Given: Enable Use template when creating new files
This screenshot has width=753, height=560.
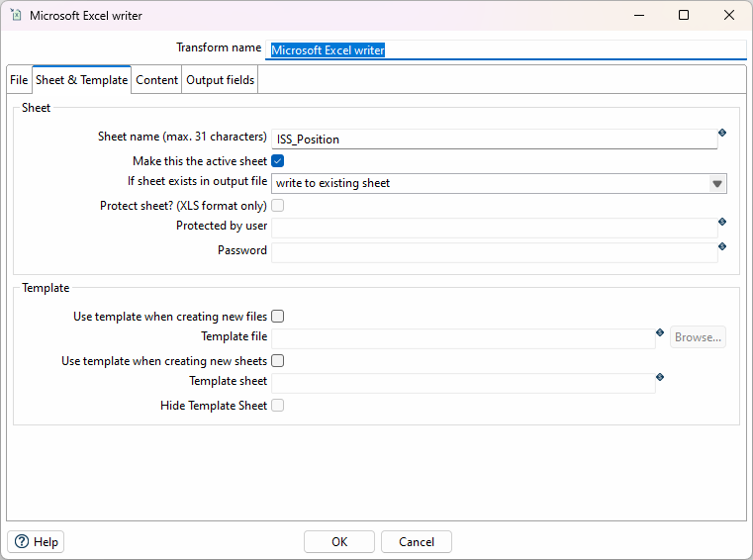Looking at the screenshot, I should point(278,316).
